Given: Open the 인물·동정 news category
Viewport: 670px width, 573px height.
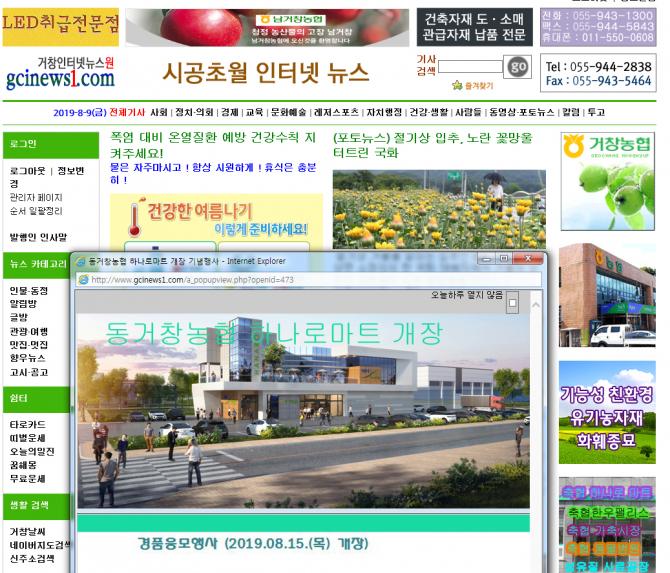Looking at the screenshot, I should 29,291.
